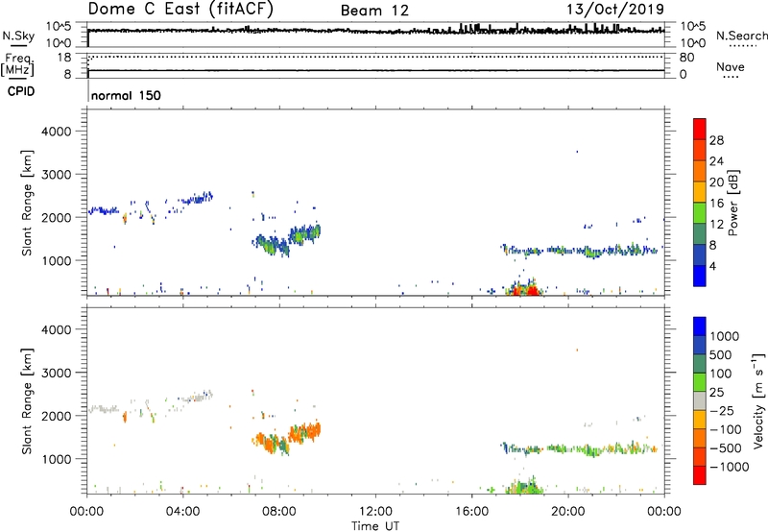Screen dimensions: 768x532
Task: Select the blue top segment of the velocity color bar
Action: click(700, 326)
